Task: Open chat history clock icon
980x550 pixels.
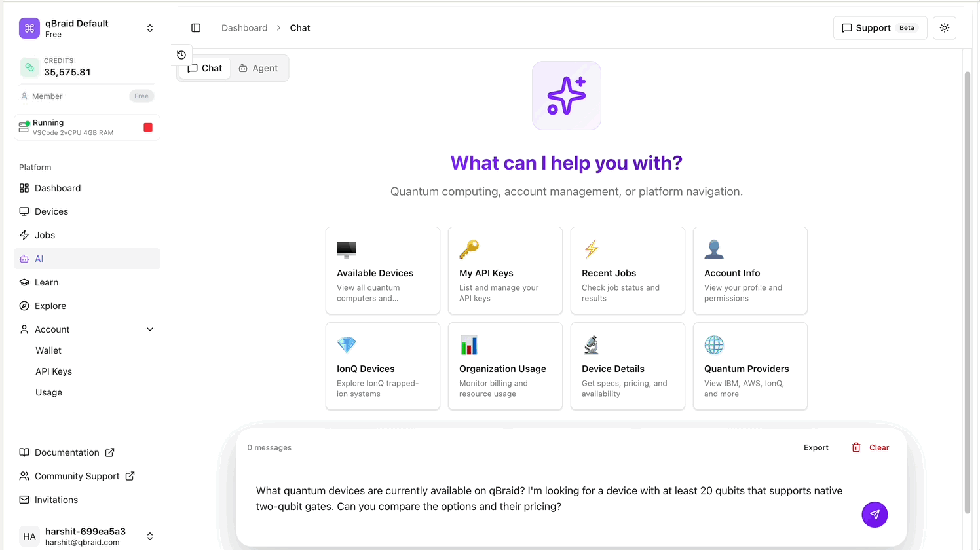Action: tap(181, 55)
